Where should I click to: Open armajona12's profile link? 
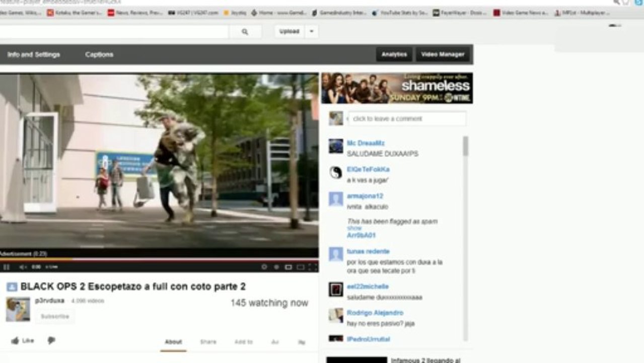click(365, 196)
